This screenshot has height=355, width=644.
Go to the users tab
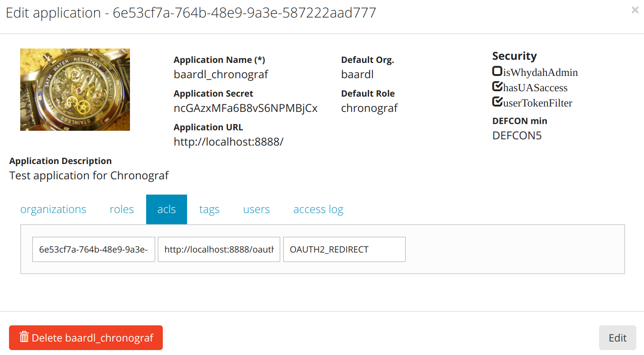pos(256,209)
